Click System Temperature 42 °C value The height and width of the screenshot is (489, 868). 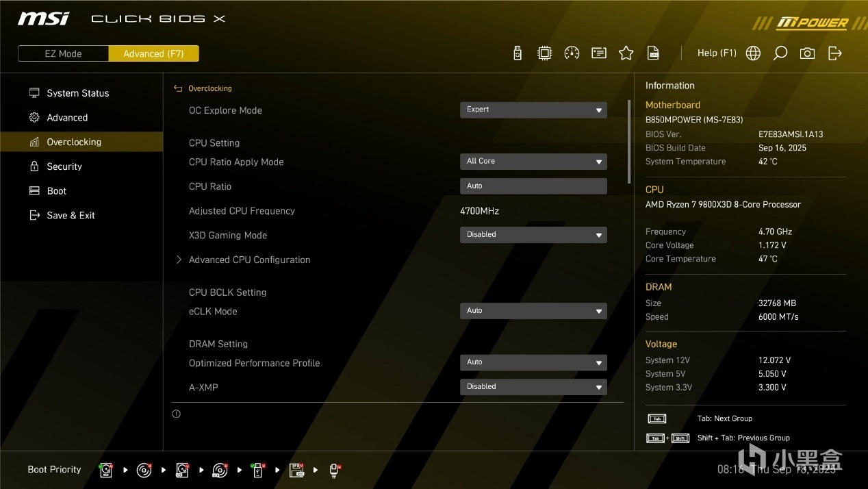coord(768,162)
